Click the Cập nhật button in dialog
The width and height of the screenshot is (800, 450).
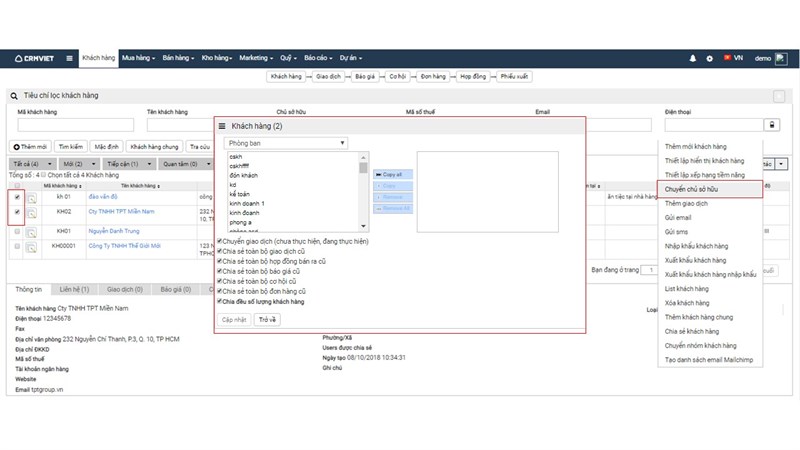coord(234,320)
